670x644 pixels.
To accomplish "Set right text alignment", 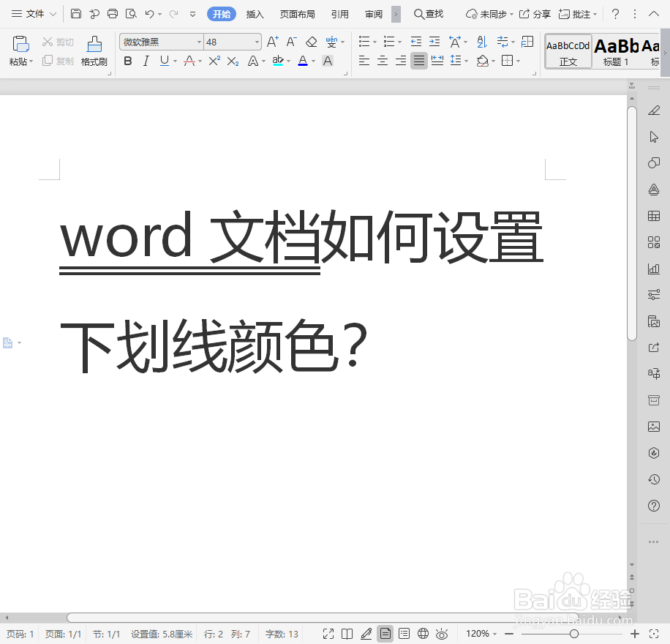I will [x=401, y=61].
